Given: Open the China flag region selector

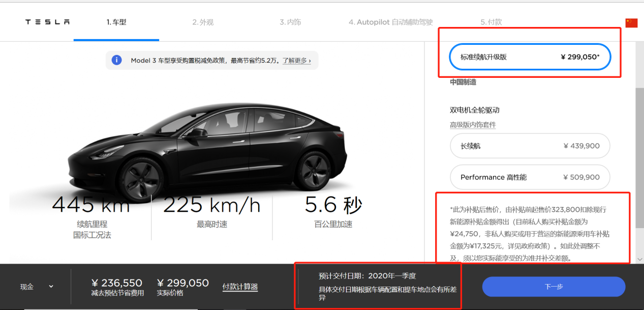Looking at the screenshot, I should 631,23.
